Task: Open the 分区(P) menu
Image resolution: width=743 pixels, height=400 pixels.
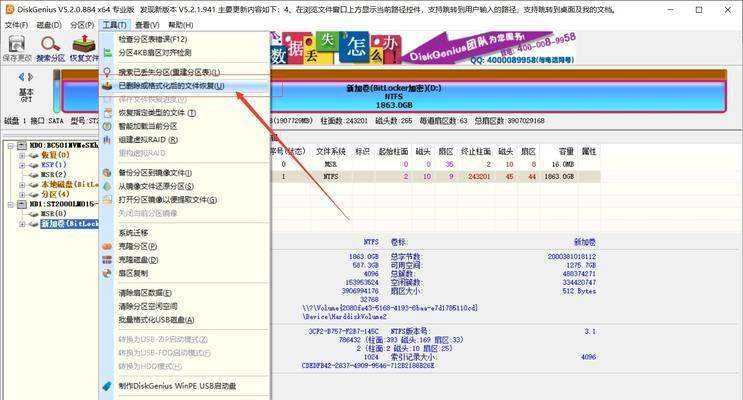Action: pos(82,25)
